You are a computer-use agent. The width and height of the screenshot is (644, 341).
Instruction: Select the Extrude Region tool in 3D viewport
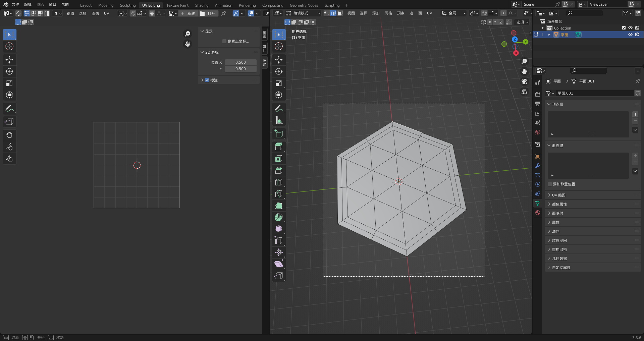279,147
